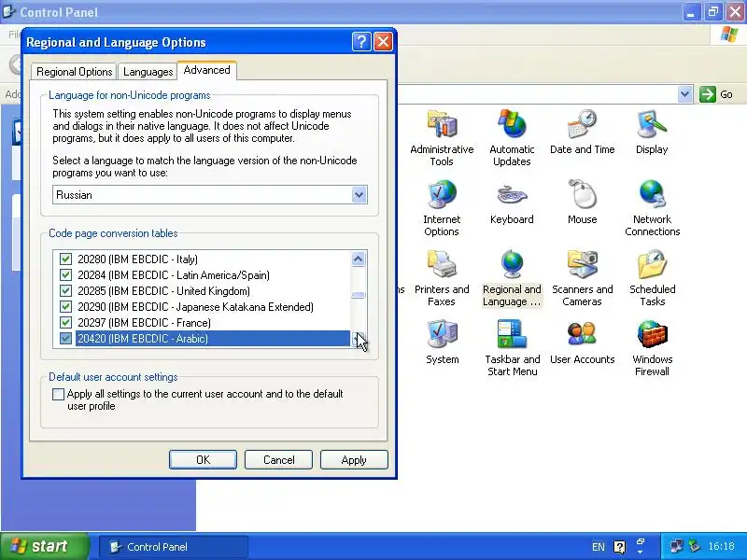Viewport: 747px width, 560px height.
Task: Switch to Languages tab
Action: (148, 72)
